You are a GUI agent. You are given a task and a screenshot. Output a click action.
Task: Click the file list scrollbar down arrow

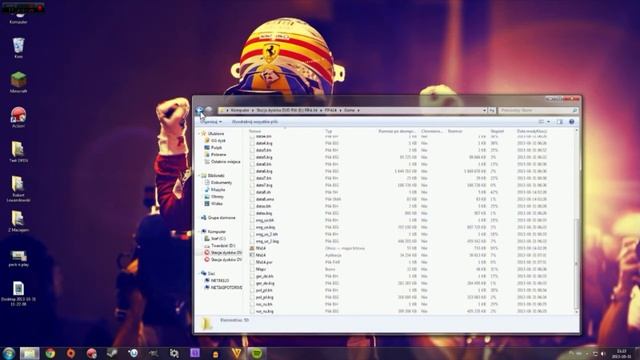coord(576,311)
